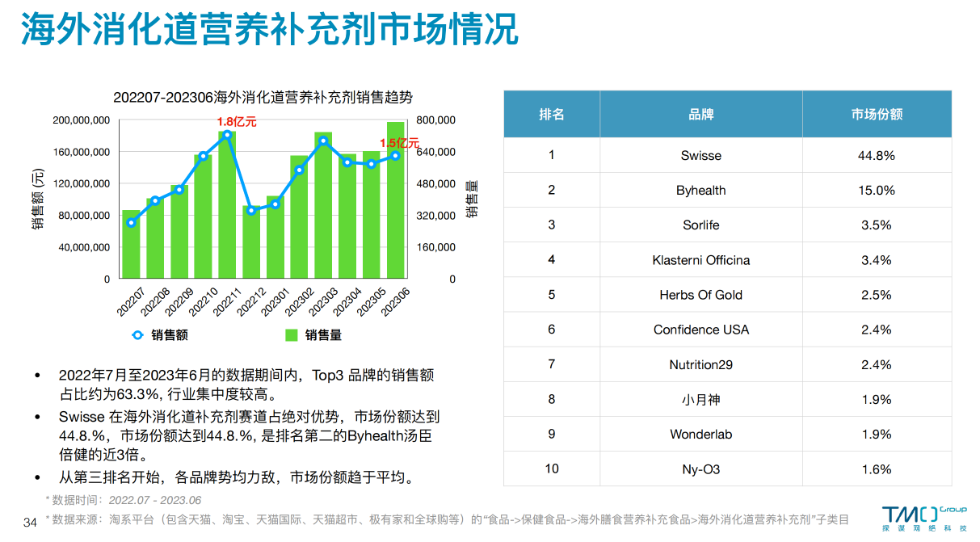Click the 数据来源 footnote line
Viewport: 980px width, 542px height.
coord(448,520)
